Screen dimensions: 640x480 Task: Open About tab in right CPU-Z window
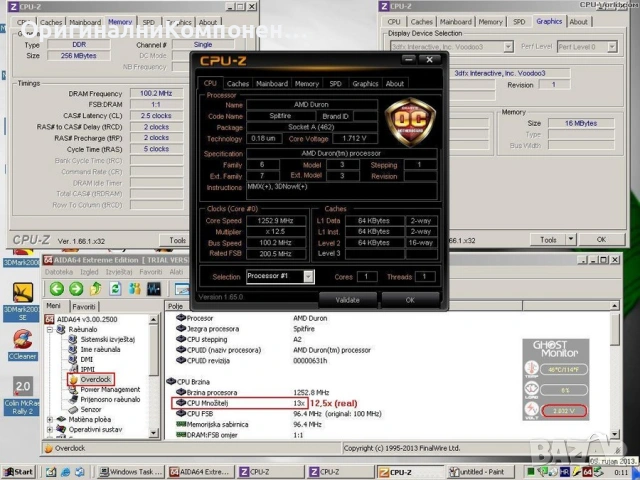(x=578, y=22)
